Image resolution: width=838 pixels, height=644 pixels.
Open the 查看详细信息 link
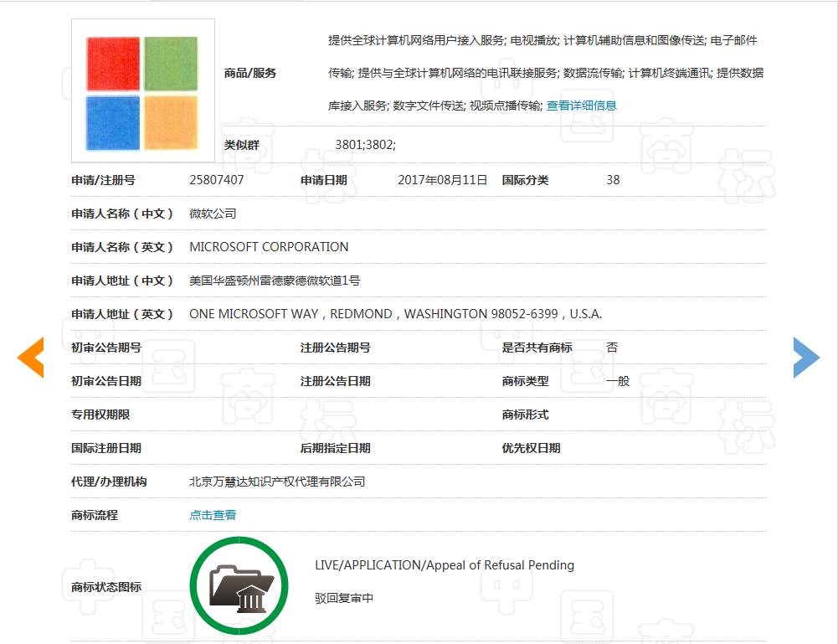click(581, 106)
